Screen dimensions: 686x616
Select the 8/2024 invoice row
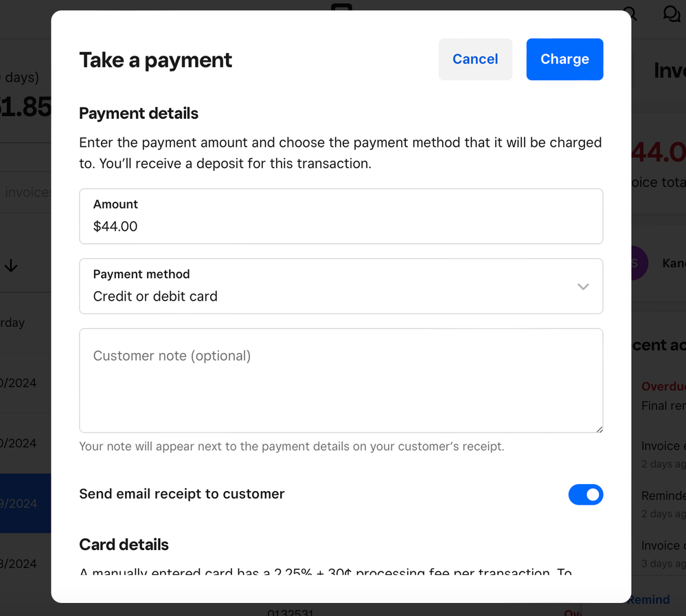point(25,564)
